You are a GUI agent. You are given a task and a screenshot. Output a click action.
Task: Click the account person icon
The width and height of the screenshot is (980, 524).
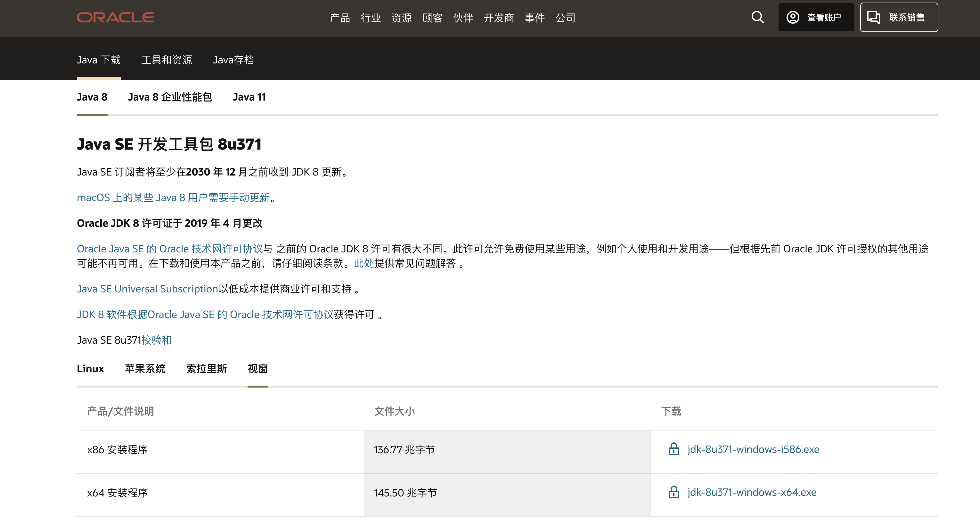(792, 18)
